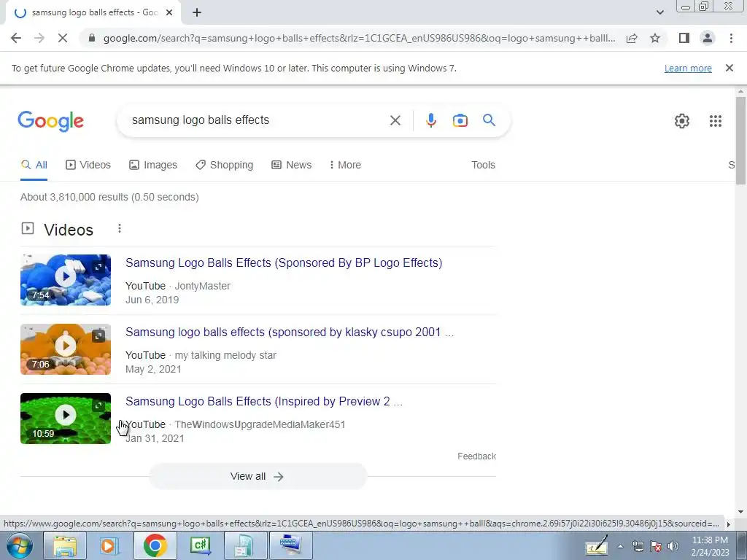The image size is (747, 560).
Task: Select the All results tab
Action: point(34,165)
